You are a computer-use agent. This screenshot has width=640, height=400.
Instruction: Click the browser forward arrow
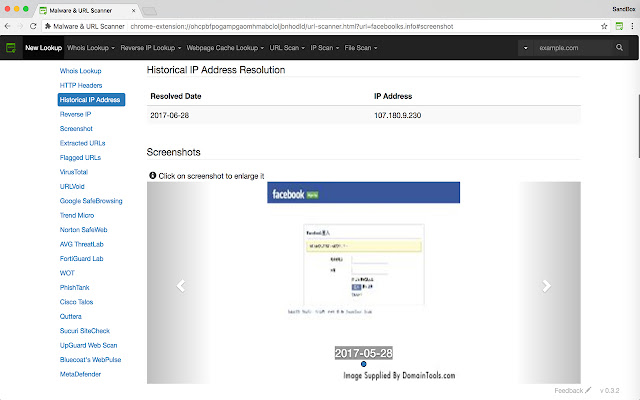[x=20, y=27]
